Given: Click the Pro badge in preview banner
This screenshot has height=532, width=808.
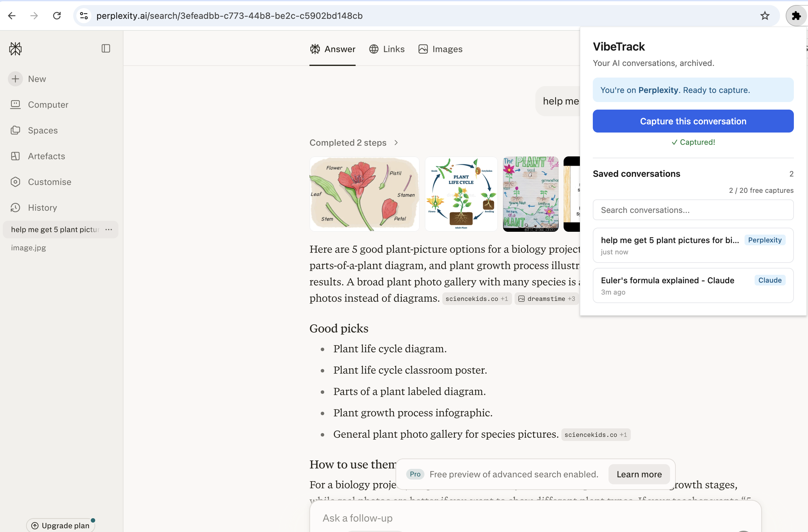Looking at the screenshot, I should point(415,474).
